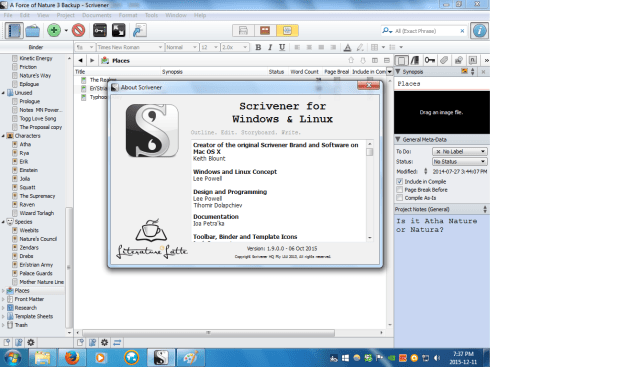
Task: Open the Table toolbar icon
Action: click(x=374, y=47)
